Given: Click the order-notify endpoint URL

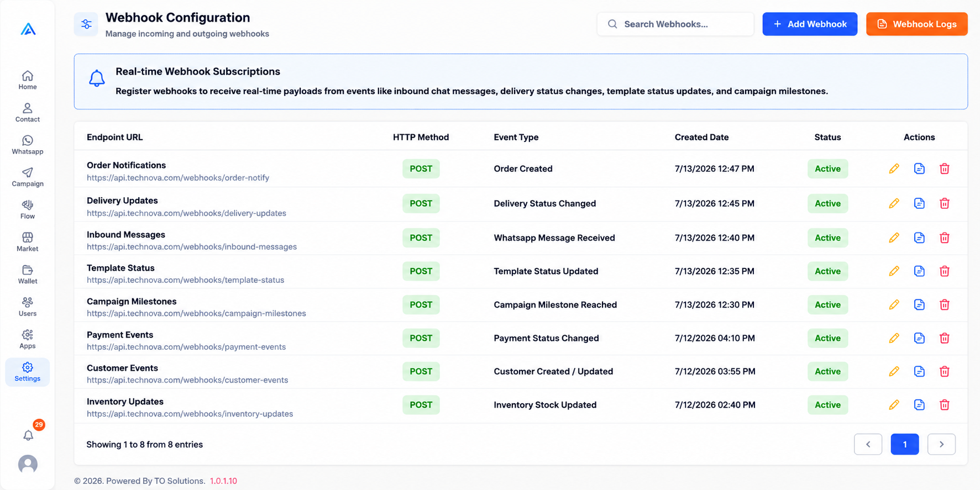Looking at the screenshot, I should point(178,178).
